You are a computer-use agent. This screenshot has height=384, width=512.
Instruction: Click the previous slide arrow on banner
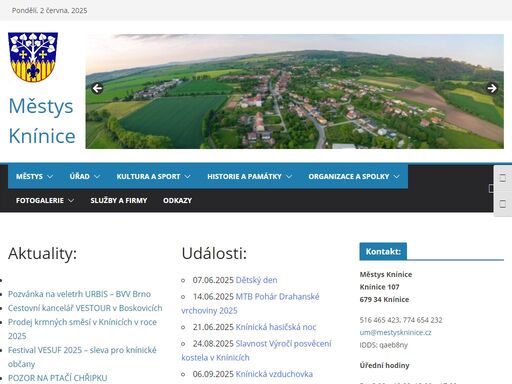click(97, 88)
